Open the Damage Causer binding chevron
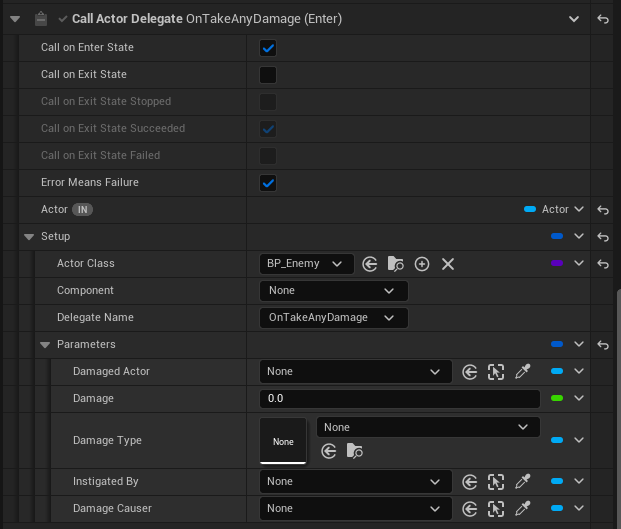621x529 pixels. tap(579, 508)
